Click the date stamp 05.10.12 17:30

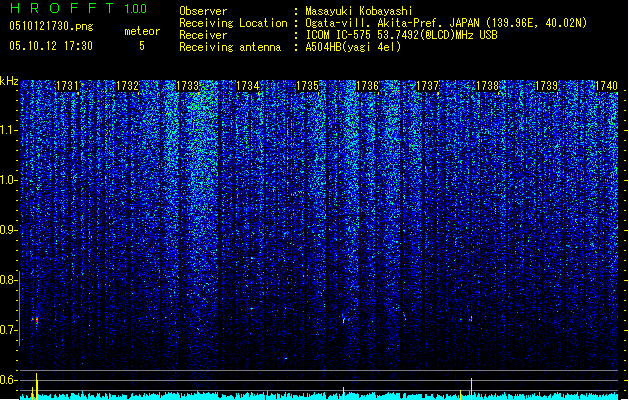tap(51, 46)
